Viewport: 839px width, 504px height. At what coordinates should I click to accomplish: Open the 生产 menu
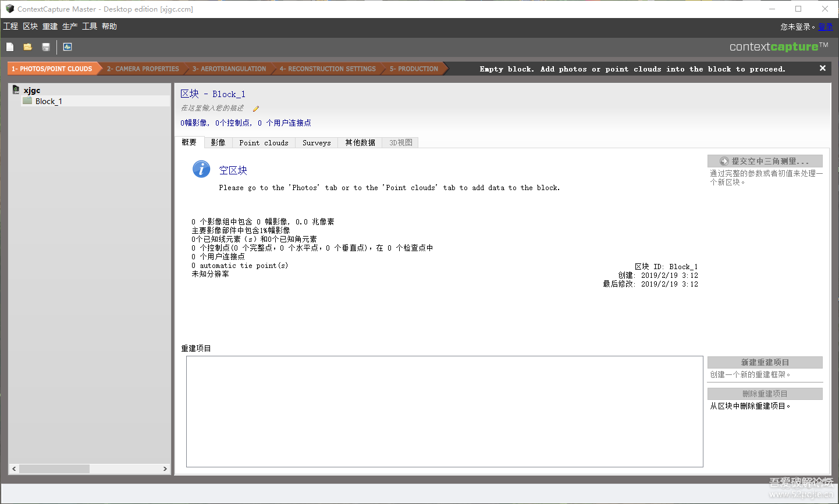[x=70, y=26]
